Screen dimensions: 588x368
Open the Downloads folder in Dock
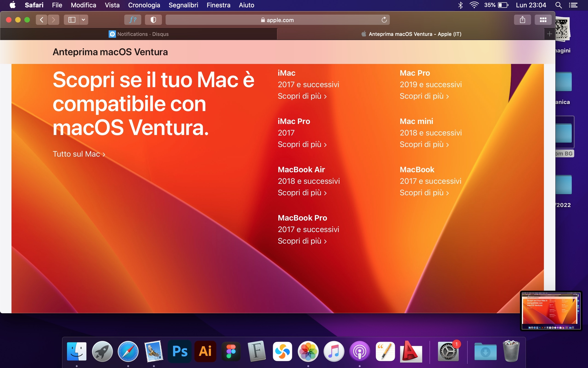[x=485, y=351]
